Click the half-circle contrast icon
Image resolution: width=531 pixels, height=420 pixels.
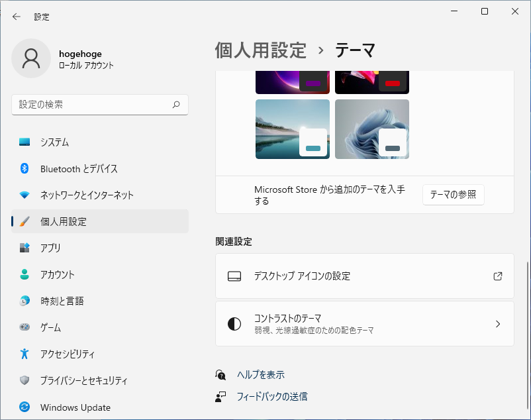click(234, 324)
